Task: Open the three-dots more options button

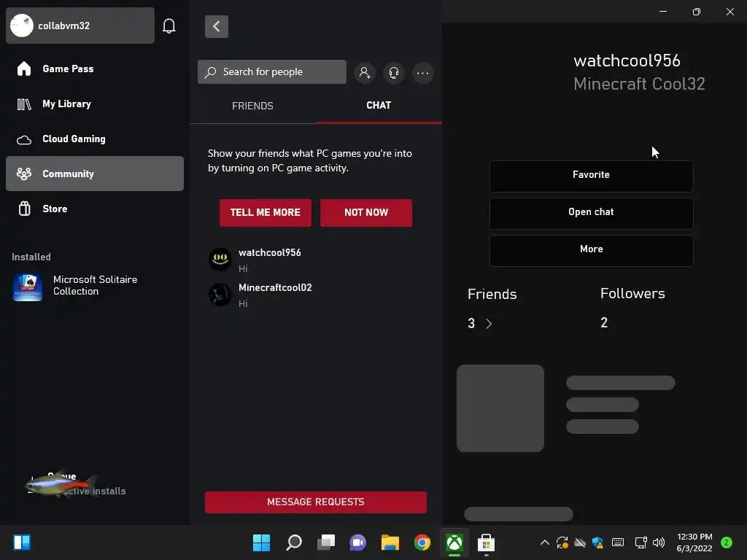Action: (422, 73)
